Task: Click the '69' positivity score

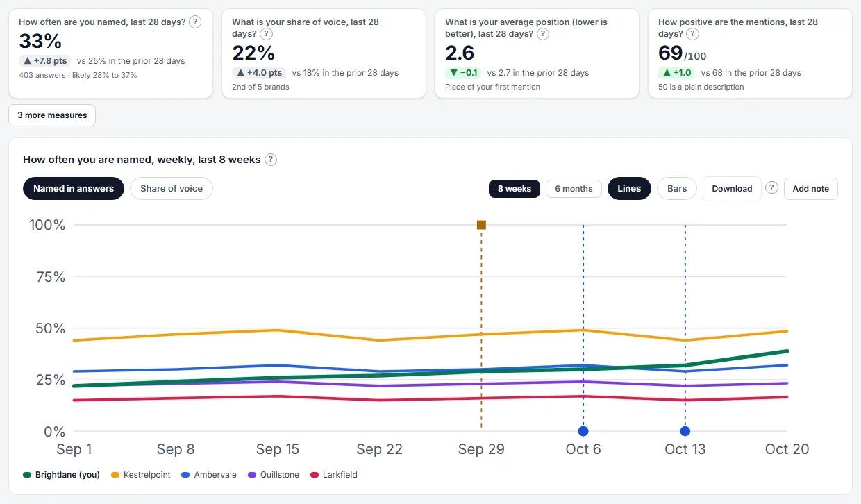Action: 671,53
